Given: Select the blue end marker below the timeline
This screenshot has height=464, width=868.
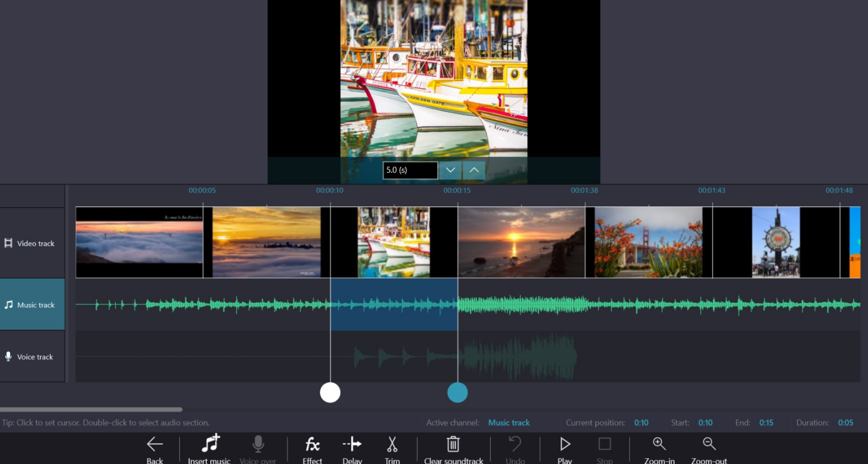Looking at the screenshot, I should [x=458, y=392].
